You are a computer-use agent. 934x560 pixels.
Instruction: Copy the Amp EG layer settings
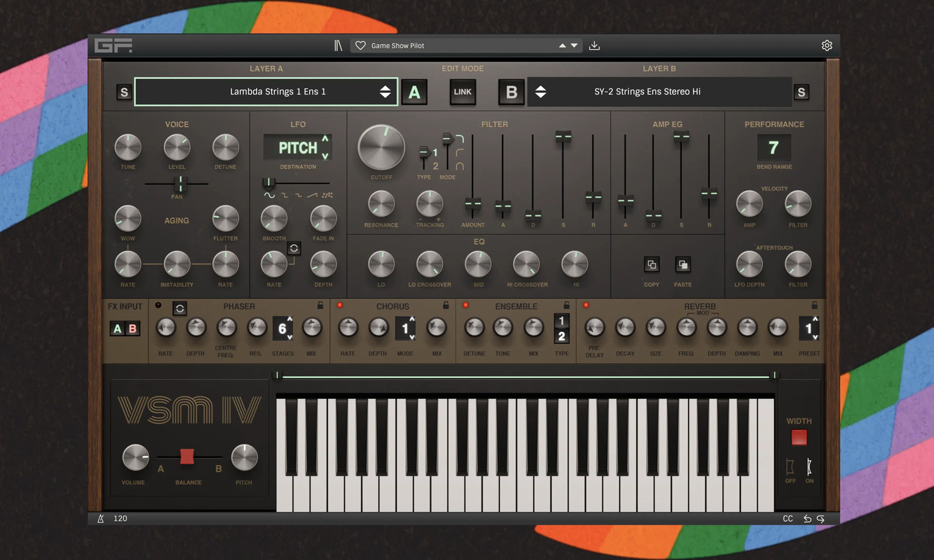pyautogui.click(x=652, y=264)
